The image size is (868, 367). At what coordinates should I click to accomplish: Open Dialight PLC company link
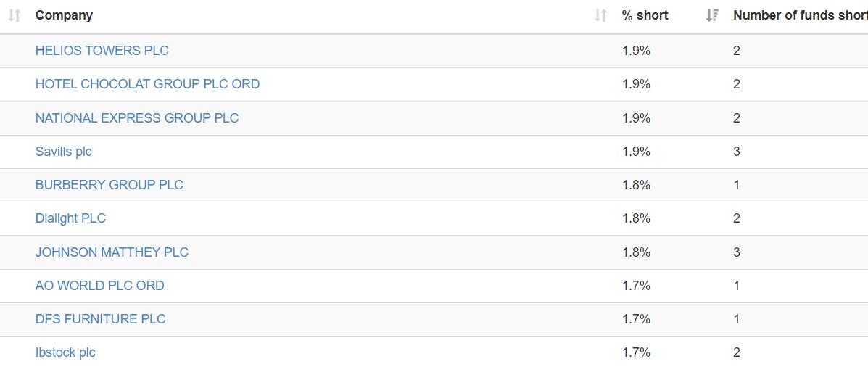tap(70, 218)
